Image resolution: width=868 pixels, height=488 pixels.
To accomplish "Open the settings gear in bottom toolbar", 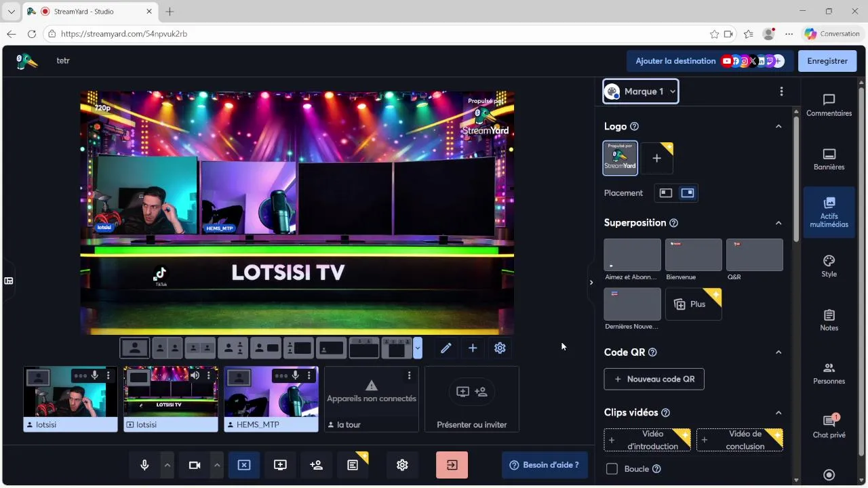I will (402, 465).
